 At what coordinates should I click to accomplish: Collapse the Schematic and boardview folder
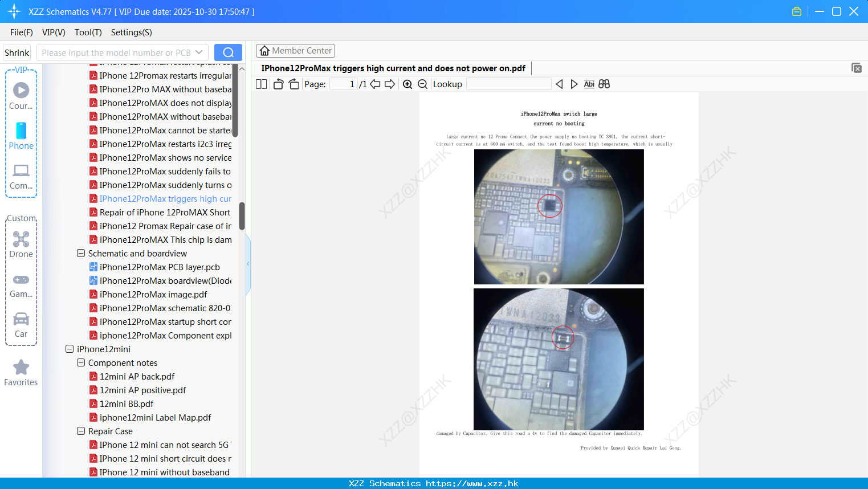pos(81,253)
